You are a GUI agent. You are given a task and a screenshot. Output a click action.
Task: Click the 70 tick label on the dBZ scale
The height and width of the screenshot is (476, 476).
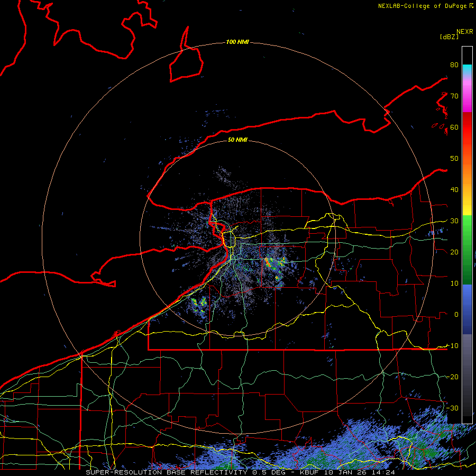coord(454,96)
